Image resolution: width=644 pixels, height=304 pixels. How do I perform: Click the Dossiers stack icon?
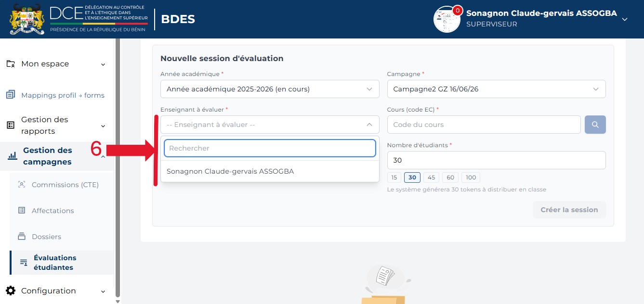click(x=22, y=237)
